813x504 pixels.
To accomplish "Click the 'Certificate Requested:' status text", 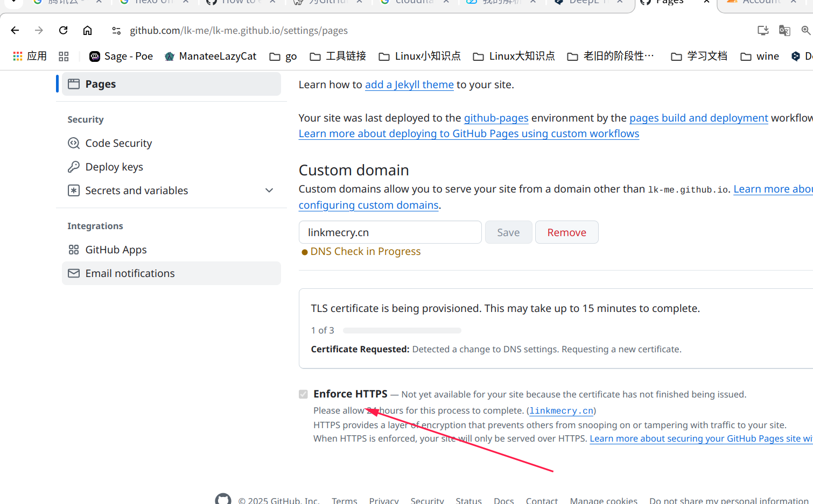I will [360, 349].
